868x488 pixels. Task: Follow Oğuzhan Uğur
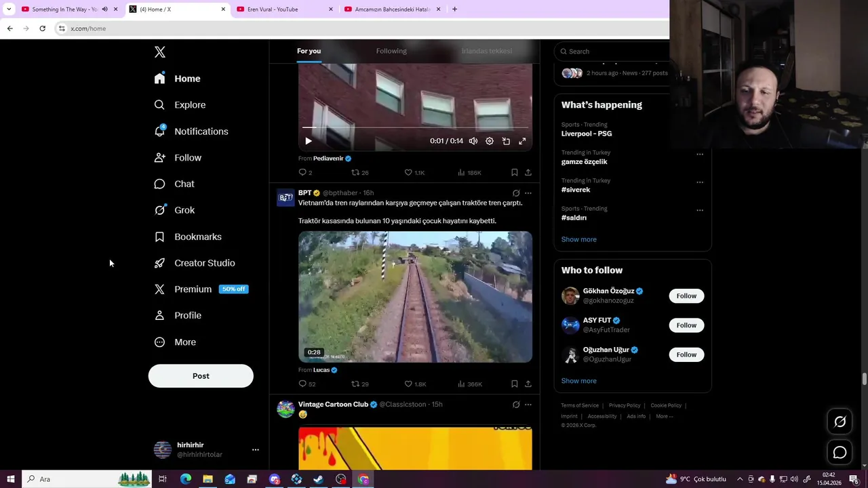tap(686, 354)
